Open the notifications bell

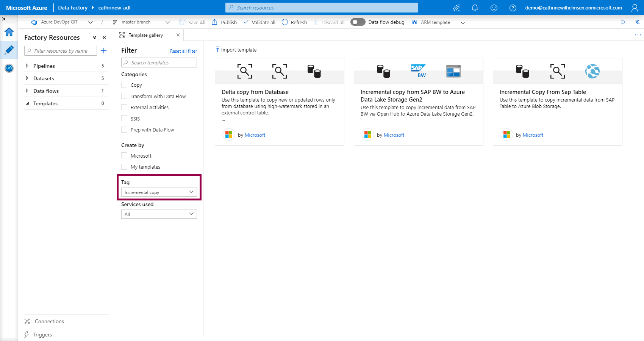pyautogui.click(x=475, y=7)
